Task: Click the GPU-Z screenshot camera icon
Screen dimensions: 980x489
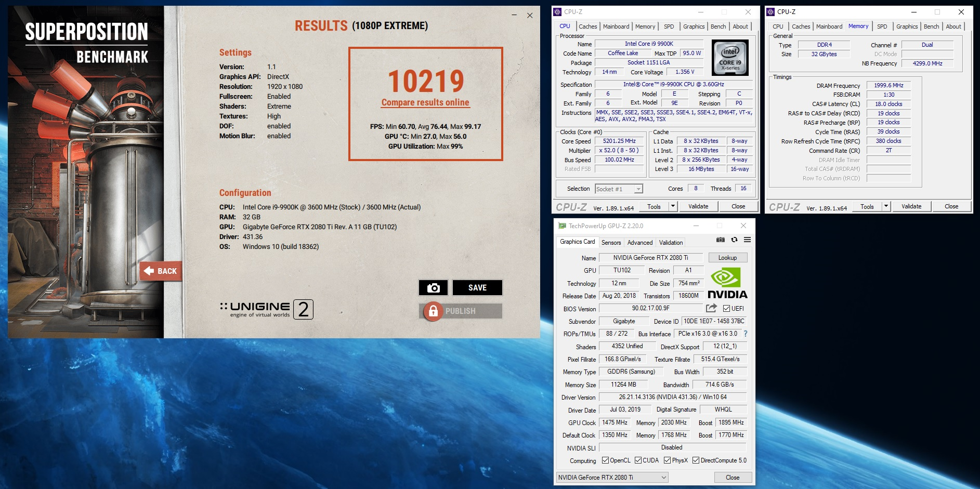Action: (x=721, y=240)
